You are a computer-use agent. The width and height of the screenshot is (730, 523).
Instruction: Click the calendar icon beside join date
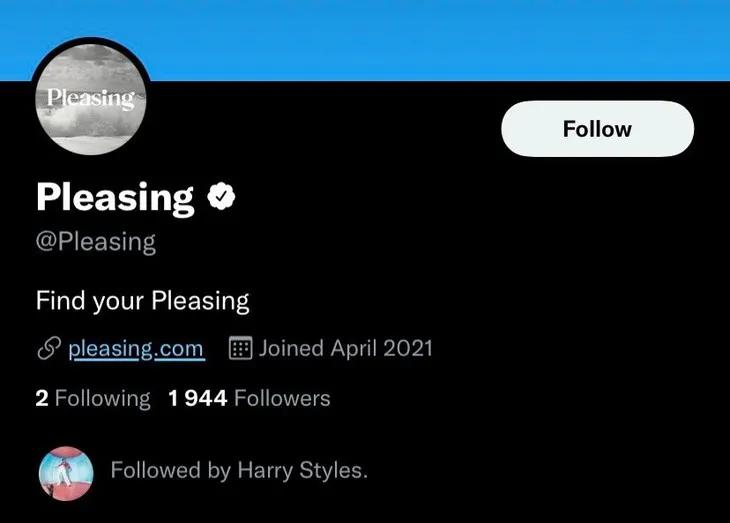240,349
